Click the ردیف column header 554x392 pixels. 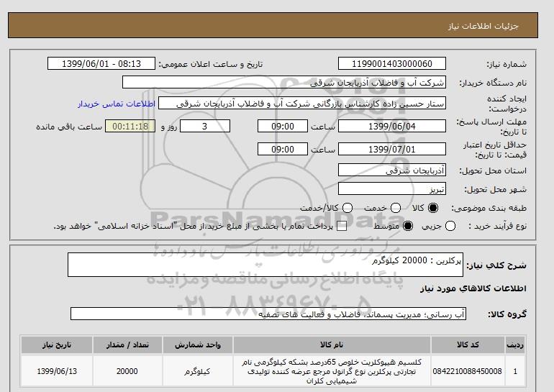click(x=515, y=345)
